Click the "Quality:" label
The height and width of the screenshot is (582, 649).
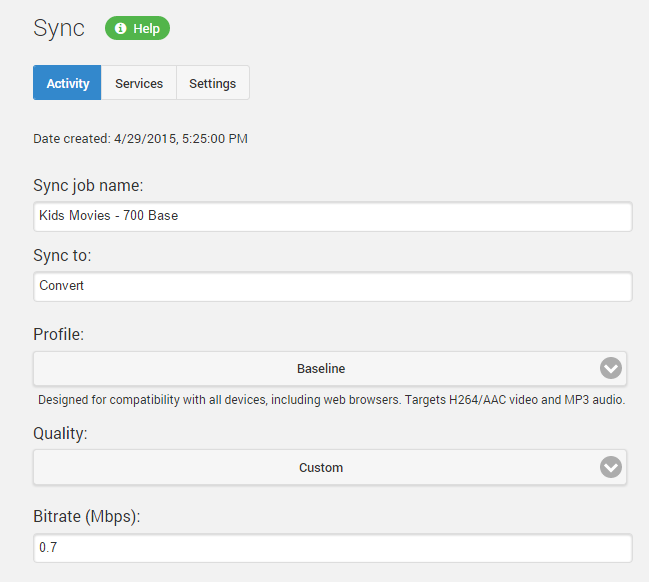tap(58, 434)
